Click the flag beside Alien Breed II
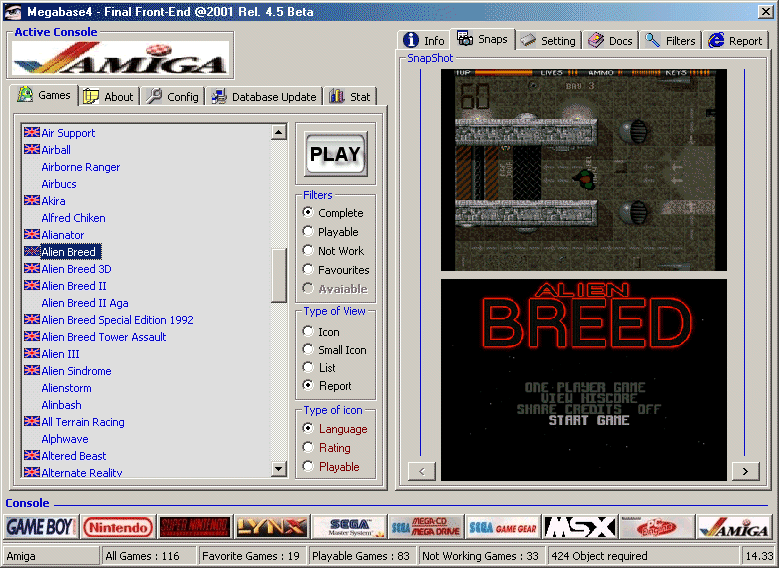779x568 pixels. (32, 285)
